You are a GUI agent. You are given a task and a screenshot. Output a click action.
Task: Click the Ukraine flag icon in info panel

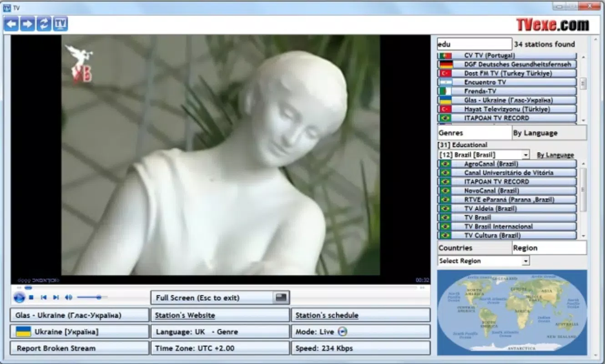pos(23,332)
